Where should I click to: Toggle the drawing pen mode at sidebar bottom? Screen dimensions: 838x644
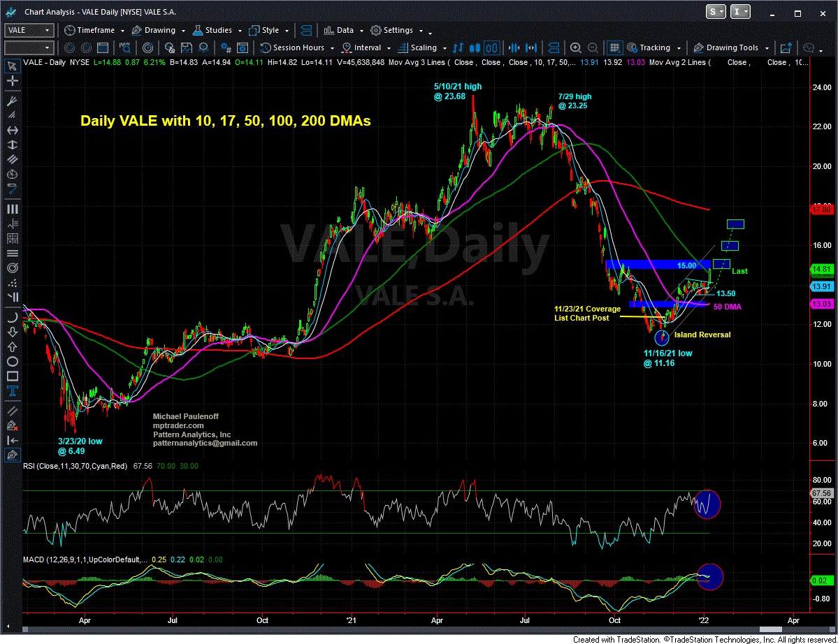tap(12, 455)
